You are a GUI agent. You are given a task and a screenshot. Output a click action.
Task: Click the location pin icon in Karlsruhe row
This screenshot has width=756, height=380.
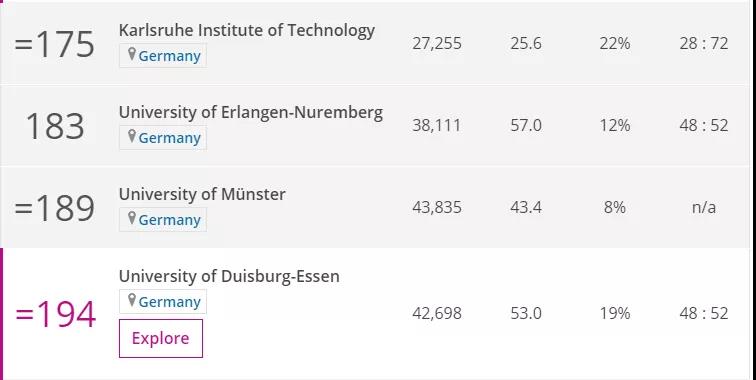[x=132, y=54]
